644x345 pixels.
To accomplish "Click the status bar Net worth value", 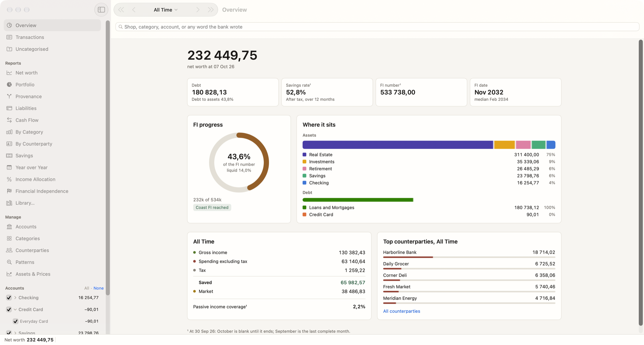I will 40,340.
